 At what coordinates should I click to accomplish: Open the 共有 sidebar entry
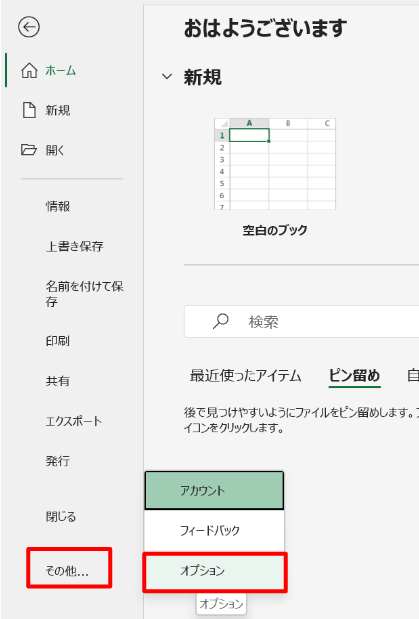(x=58, y=381)
